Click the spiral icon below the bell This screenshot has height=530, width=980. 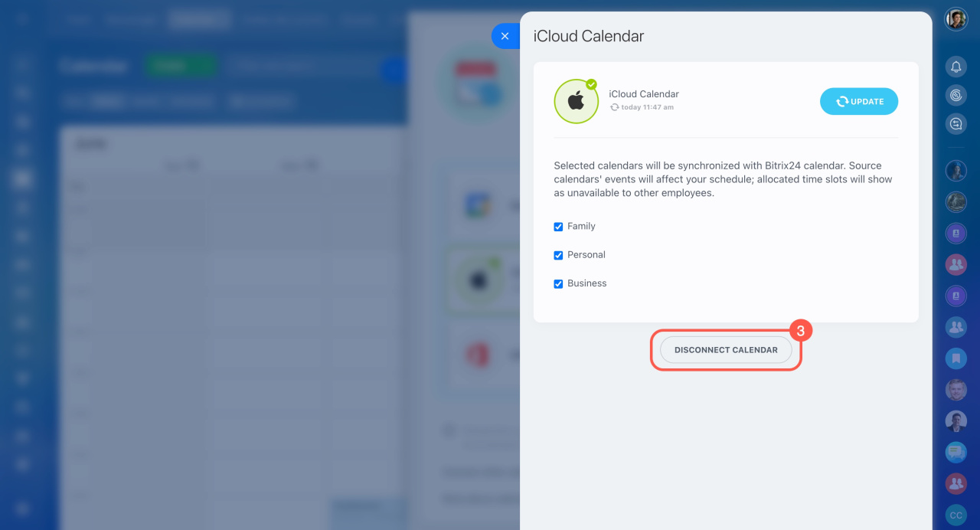click(955, 95)
